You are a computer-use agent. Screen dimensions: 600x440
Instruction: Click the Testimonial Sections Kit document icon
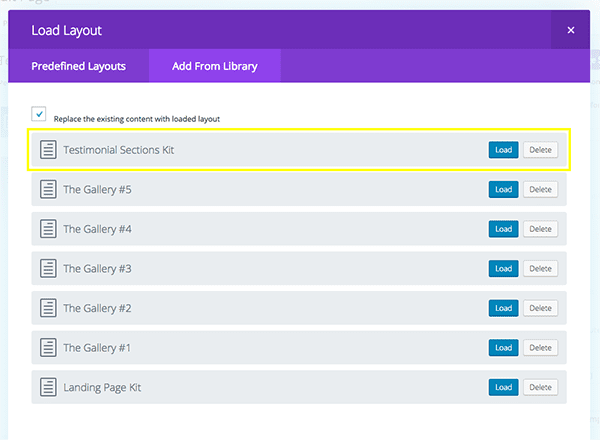[47, 150]
